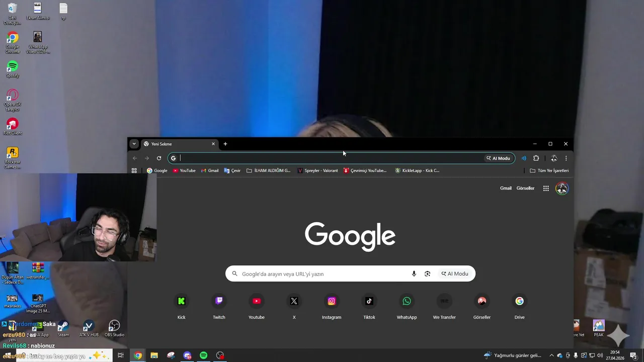Open the Google bookmark
This screenshot has height=362, width=644.
(157, 170)
